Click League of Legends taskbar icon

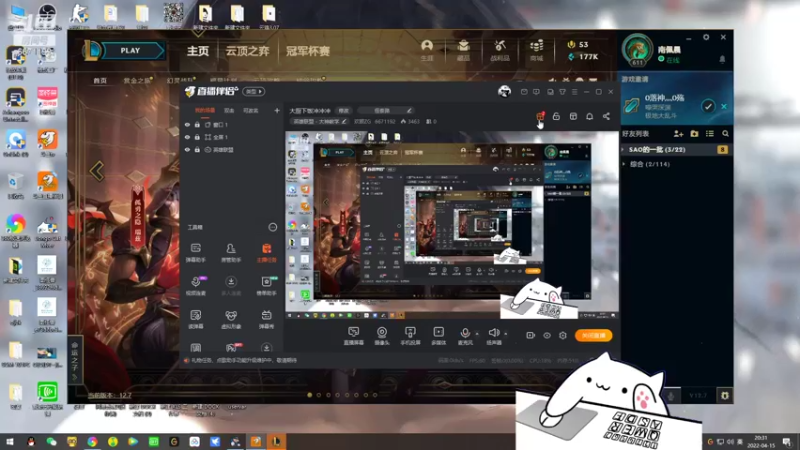[277, 442]
